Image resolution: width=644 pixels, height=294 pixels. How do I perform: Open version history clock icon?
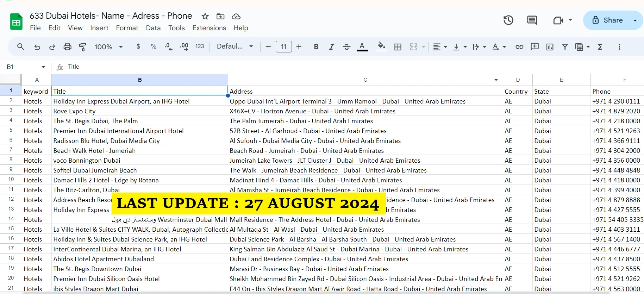coord(508,20)
